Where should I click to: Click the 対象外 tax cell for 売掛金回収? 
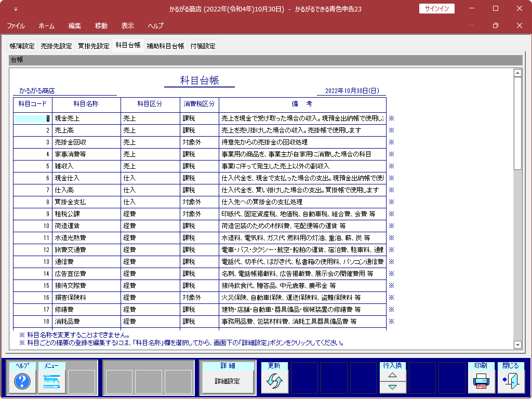pyautogui.click(x=199, y=142)
